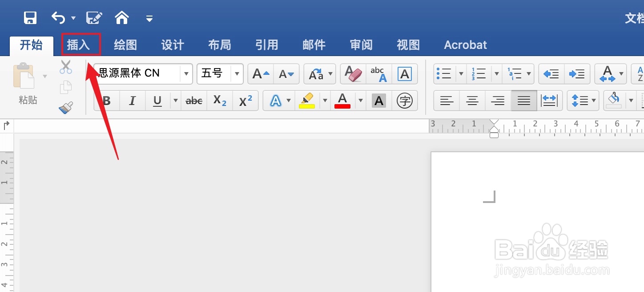The height and width of the screenshot is (292, 644).
Task: Expand the text effects dropdown arrow
Action: pos(289,101)
